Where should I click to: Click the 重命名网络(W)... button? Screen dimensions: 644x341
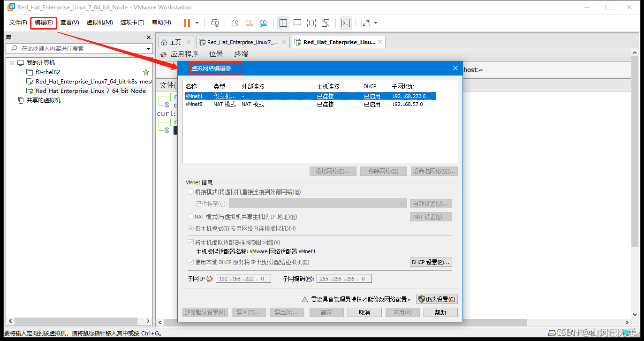coord(434,171)
